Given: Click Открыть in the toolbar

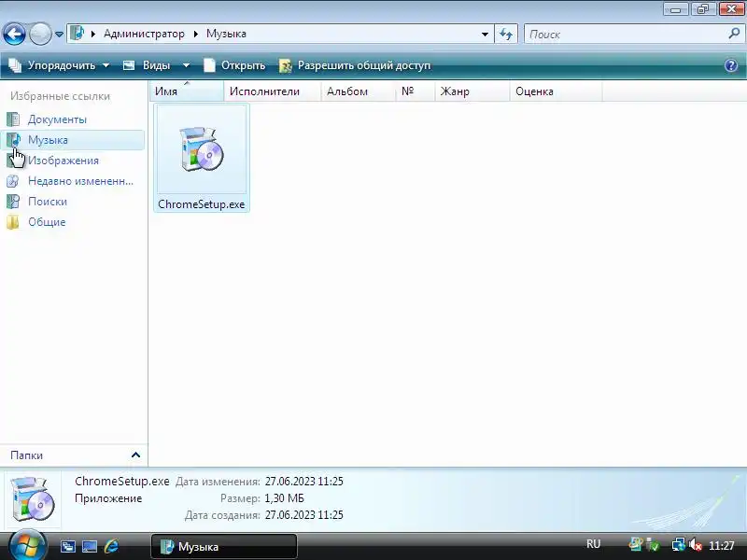Looking at the screenshot, I should pos(234,65).
